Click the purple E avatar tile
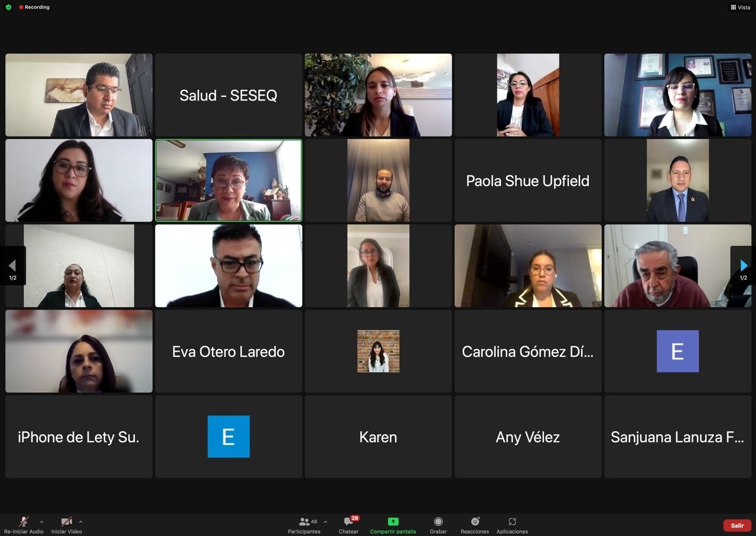Screen dimensions: 756x536 click(x=677, y=351)
